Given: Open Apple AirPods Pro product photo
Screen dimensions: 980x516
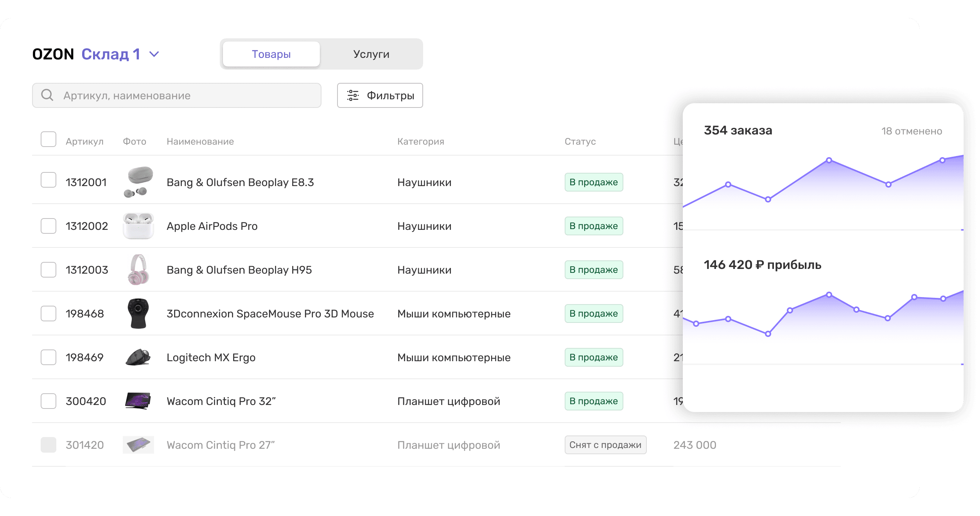Looking at the screenshot, I should tap(138, 226).
